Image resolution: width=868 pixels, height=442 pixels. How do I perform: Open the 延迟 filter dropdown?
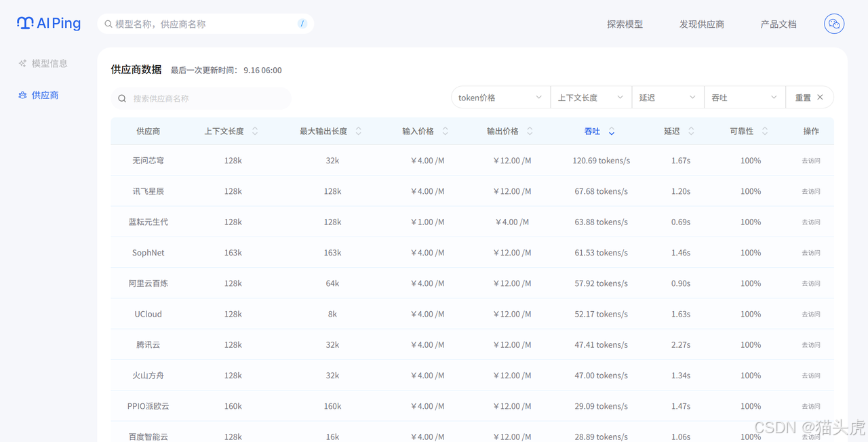[668, 98]
